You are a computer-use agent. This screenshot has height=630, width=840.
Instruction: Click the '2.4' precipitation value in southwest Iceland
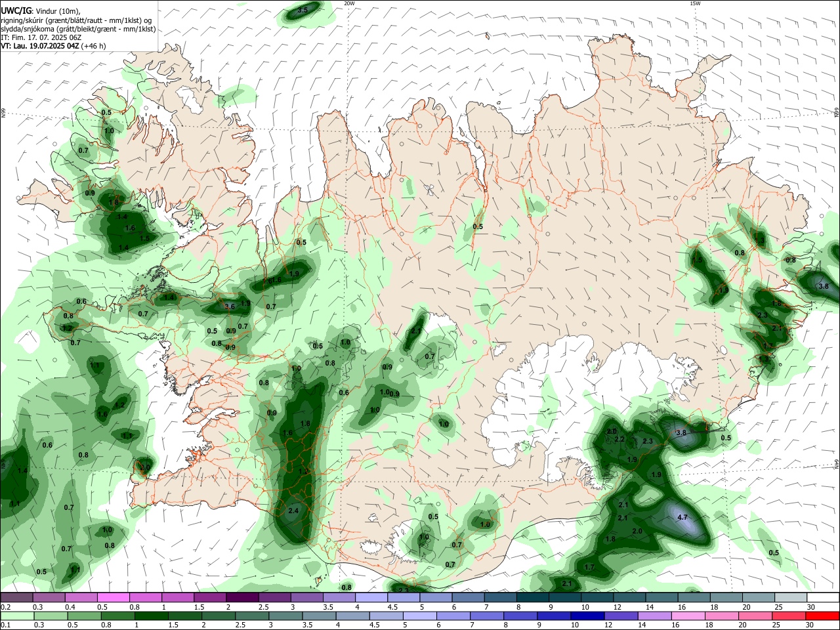[x=293, y=511]
